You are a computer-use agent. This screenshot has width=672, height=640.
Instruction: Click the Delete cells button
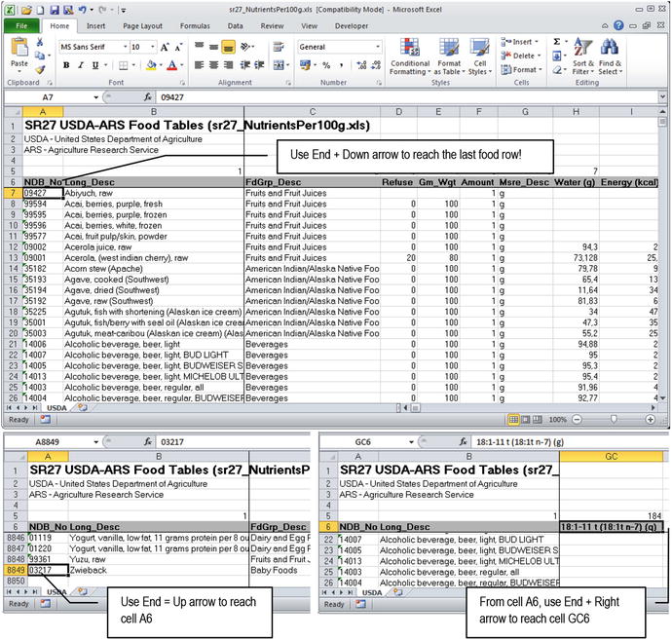pos(521,56)
